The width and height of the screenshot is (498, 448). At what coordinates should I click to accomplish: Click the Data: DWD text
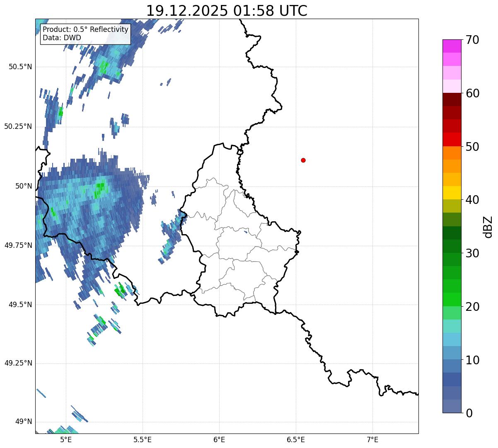[x=62, y=38]
